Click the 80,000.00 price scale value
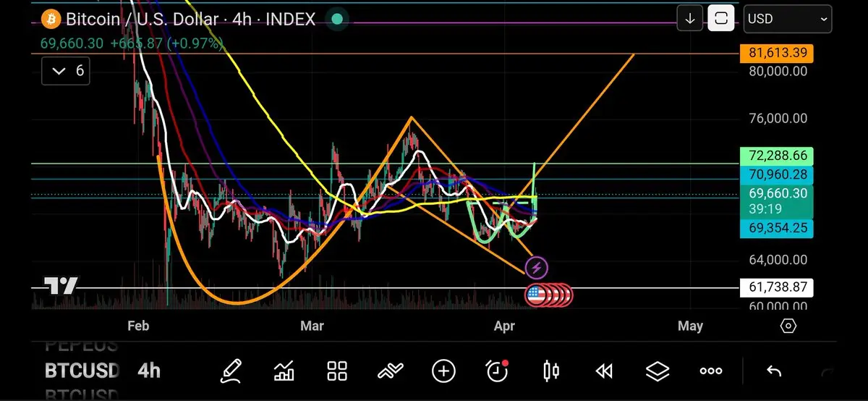Image resolution: width=868 pixels, height=401 pixels. (778, 72)
